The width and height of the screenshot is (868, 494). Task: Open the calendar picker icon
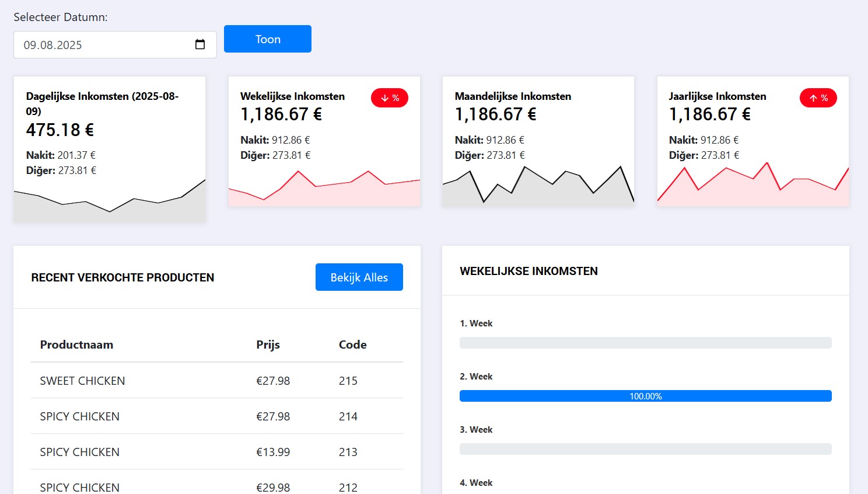[200, 45]
